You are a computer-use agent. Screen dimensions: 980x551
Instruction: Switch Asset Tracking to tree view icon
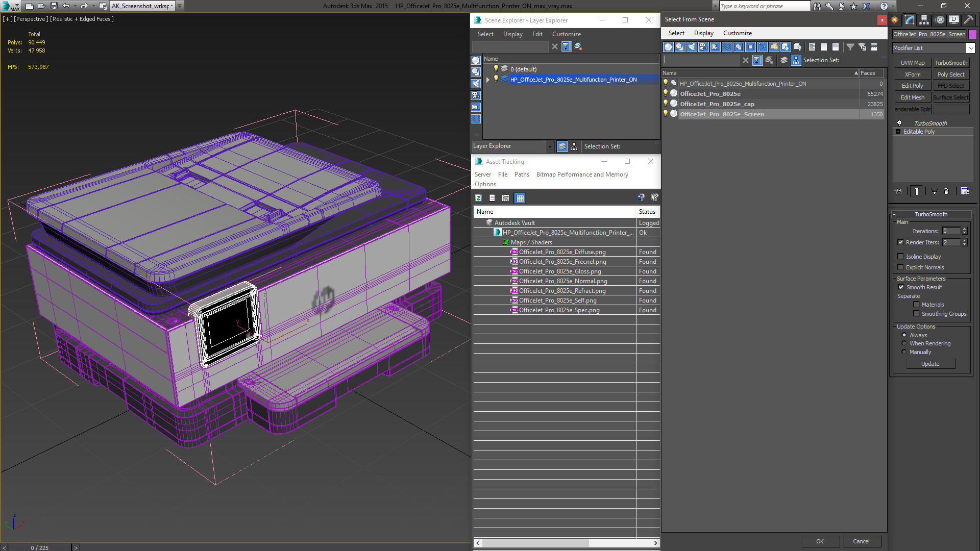[505, 198]
